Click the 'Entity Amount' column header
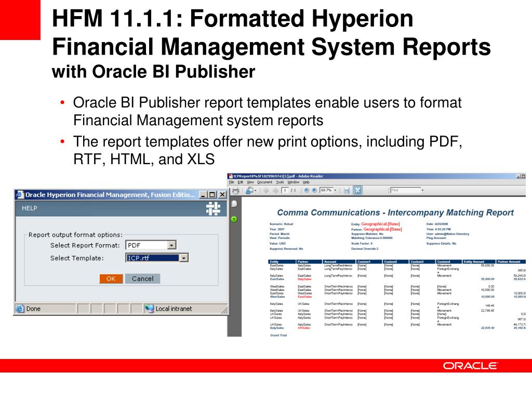Viewport: 532px width, 399px height. click(x=479, y=262)
